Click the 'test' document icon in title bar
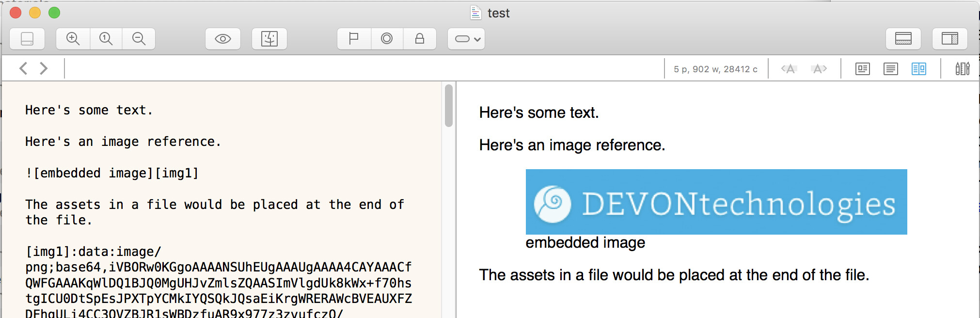This screenshot has width=980, height=318. point(476,13)
